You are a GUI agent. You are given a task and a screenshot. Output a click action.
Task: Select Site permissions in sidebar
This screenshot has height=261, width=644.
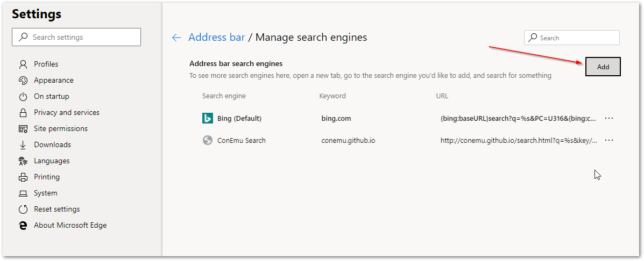tap(61, 129)
